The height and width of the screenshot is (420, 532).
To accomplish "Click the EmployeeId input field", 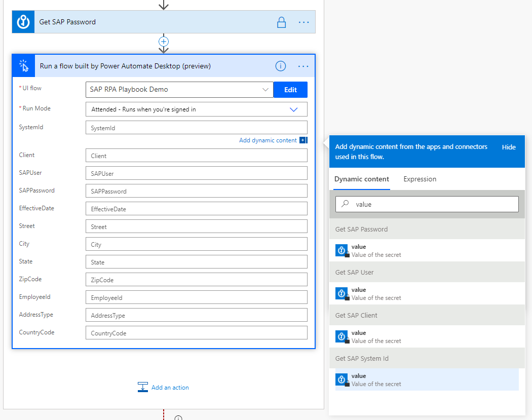I will click(197, 297).
